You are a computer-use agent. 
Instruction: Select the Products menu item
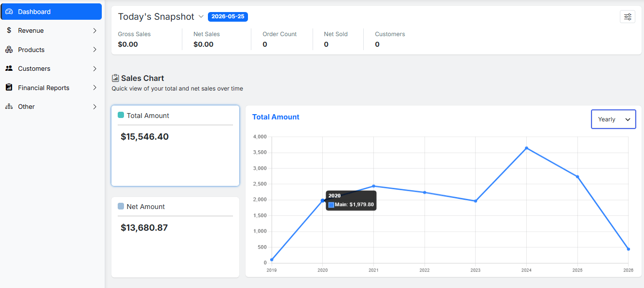click(52, 50)
